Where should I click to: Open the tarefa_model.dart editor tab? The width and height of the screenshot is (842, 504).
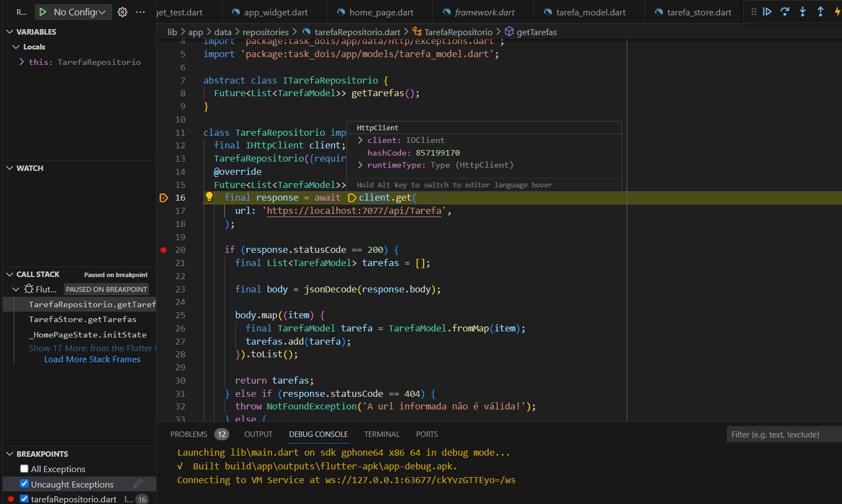point(590,12)
